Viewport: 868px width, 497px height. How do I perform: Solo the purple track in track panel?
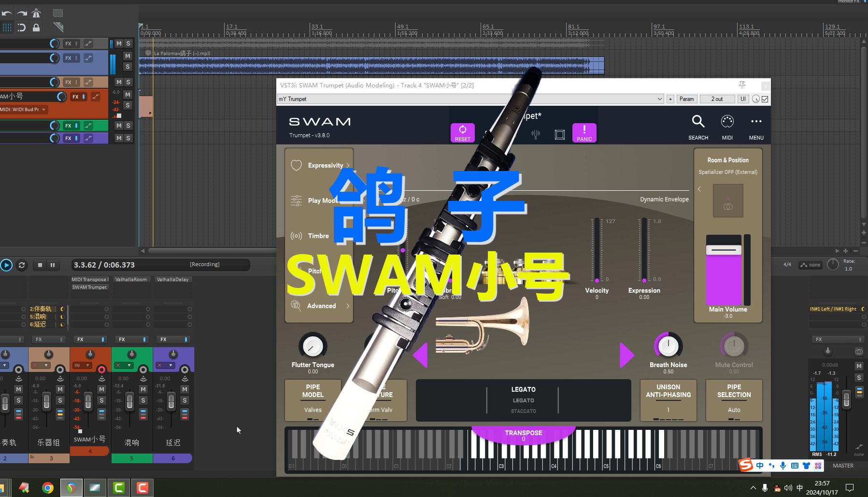tap(128, 138)
